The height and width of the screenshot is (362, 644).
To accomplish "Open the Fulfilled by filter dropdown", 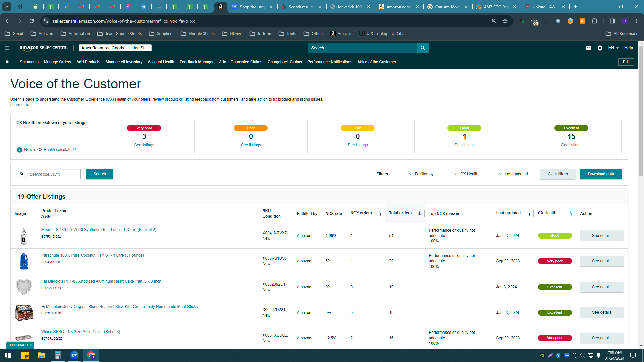I will pos(421,174).
